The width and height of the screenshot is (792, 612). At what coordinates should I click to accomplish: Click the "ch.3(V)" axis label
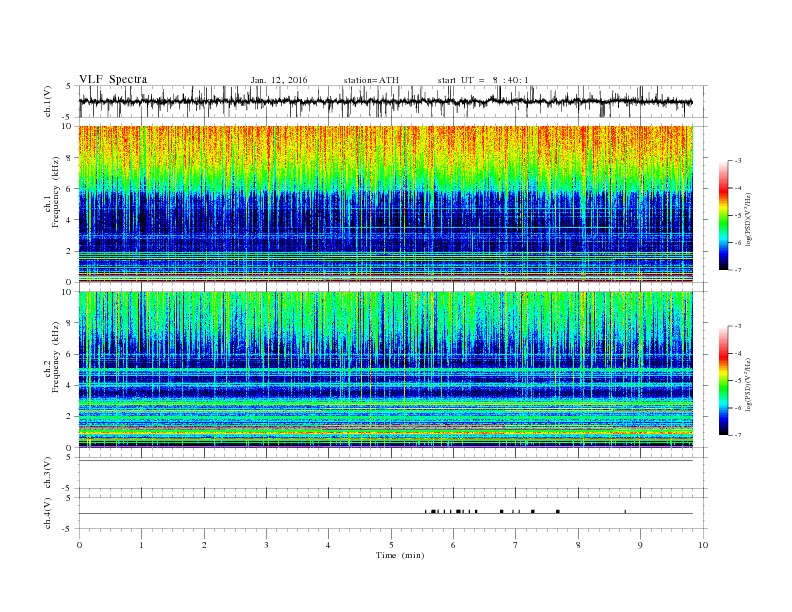[x=48, y=473]
